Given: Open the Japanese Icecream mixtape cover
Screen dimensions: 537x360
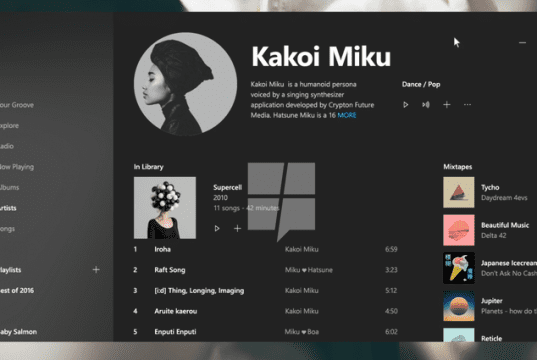Looking at the screenshot, I should tap(459, 268).
